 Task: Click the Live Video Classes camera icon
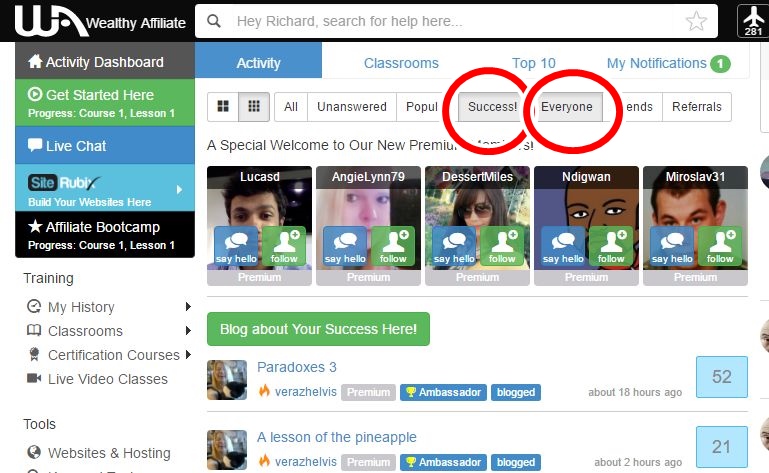[x=34, y=378]
